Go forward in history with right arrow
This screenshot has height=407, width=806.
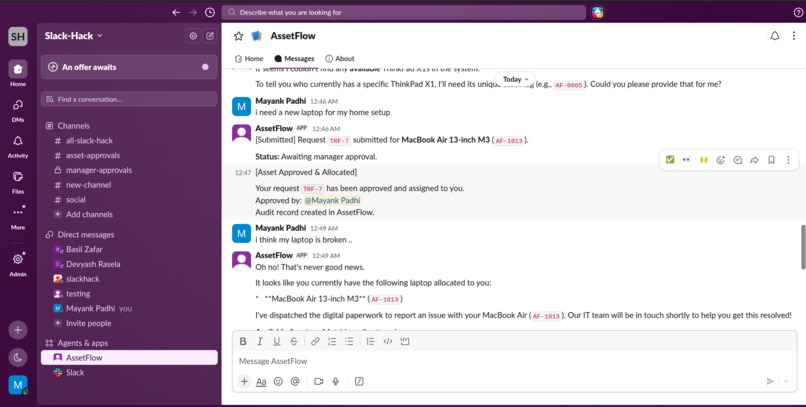(x=193, y=12)
